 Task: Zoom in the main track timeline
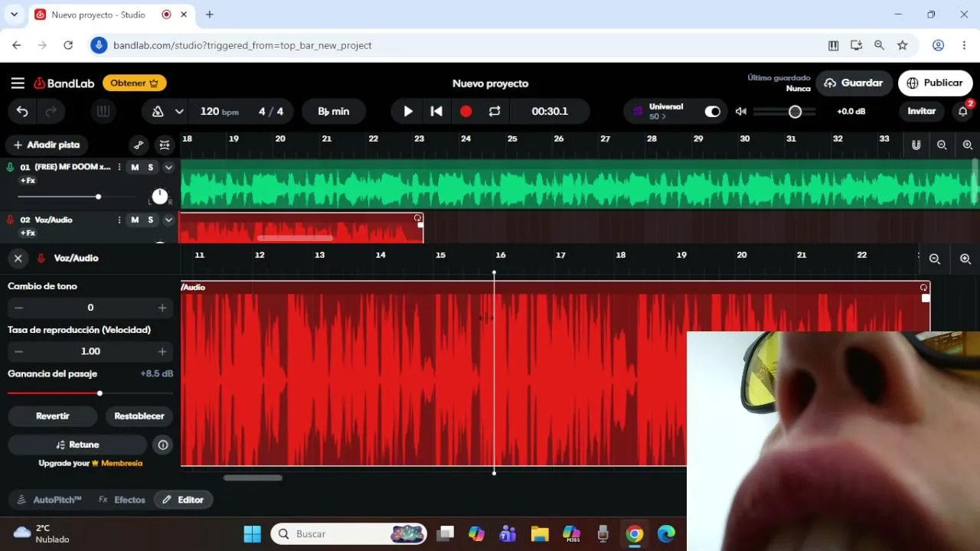tap(968, 145)
